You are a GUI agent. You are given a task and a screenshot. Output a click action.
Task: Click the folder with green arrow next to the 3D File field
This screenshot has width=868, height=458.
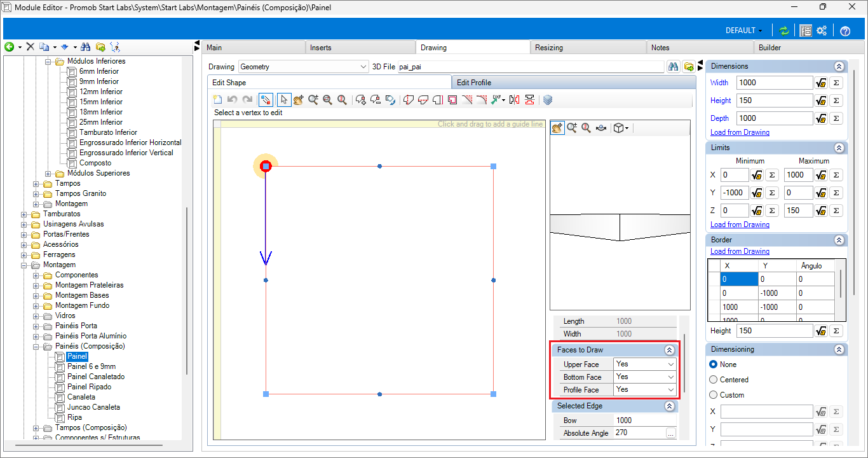click(x=688, y=66)
